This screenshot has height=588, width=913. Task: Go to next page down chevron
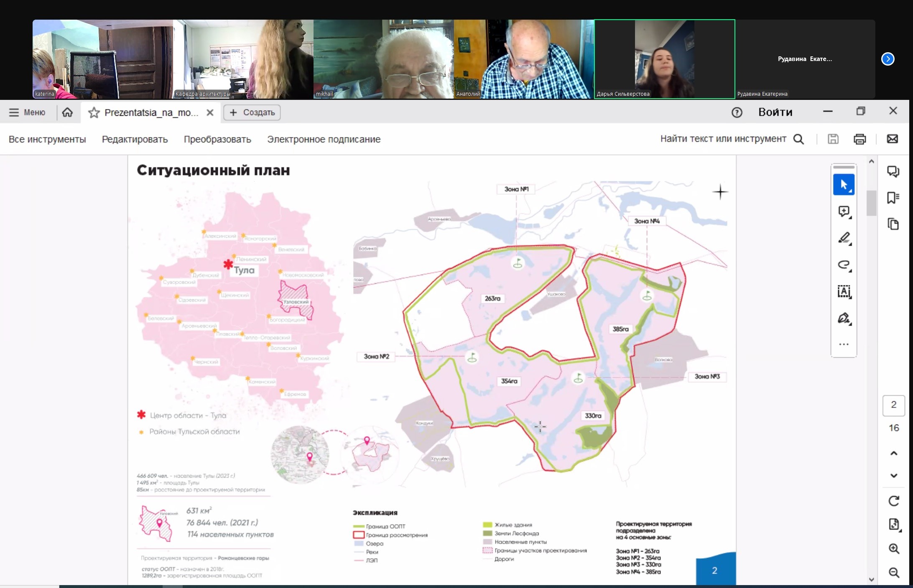coord(894,476)
